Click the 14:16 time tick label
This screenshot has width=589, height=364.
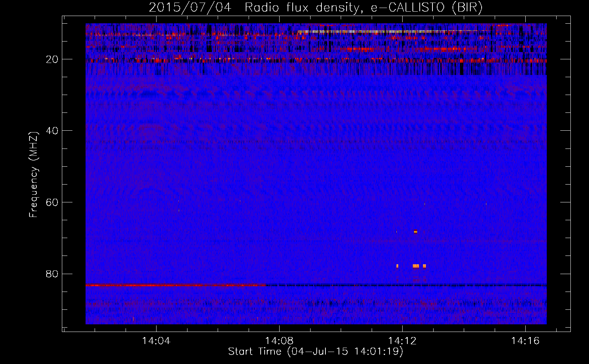525,341
